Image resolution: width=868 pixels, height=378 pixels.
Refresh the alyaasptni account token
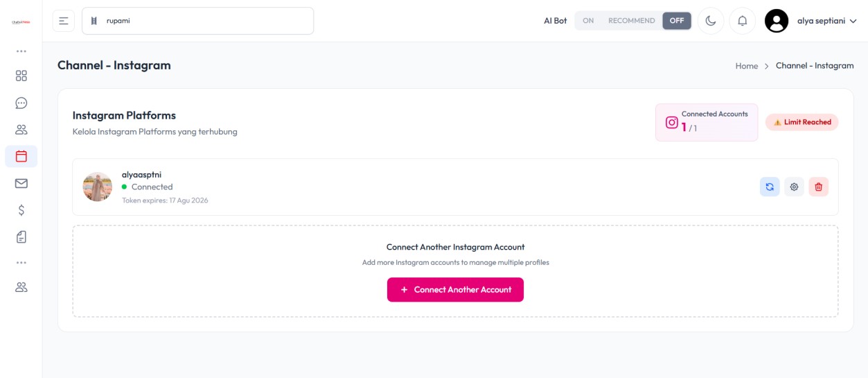click(x=770, y=187)
